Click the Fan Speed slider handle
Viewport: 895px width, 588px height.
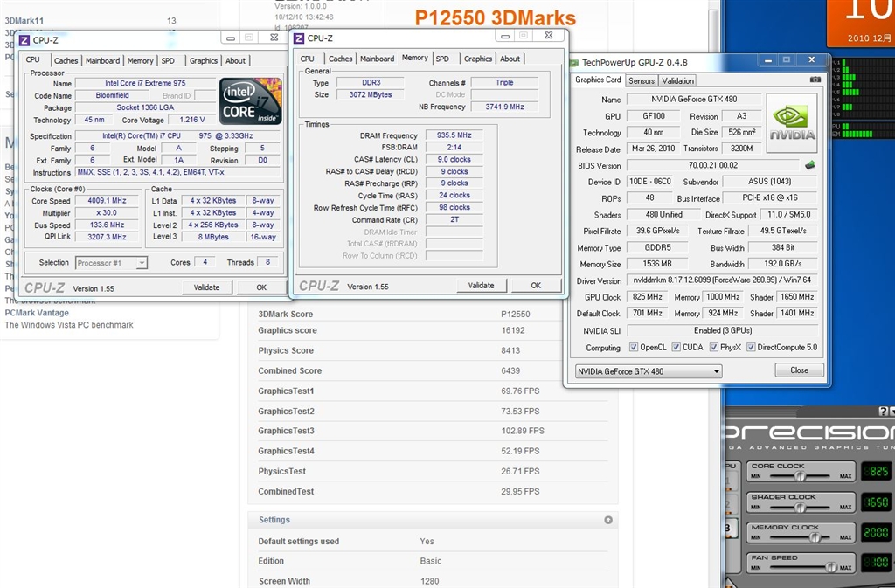pos(831,567)
